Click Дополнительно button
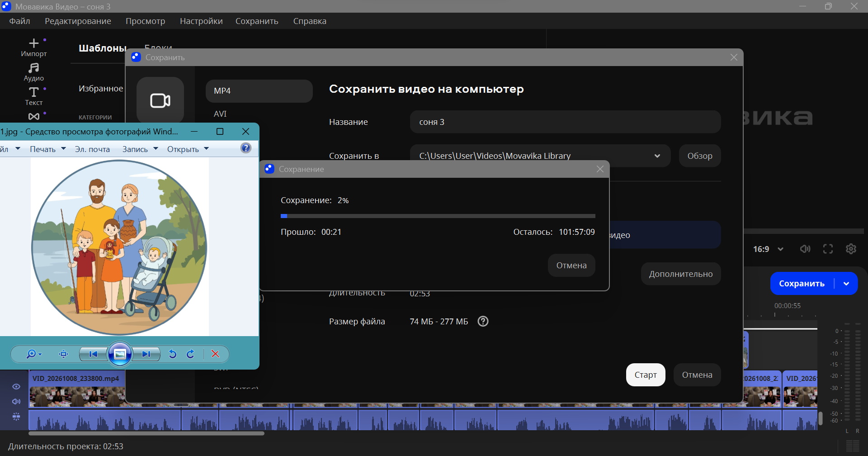This screenshot has height=456, width=868. pos(681,274)
